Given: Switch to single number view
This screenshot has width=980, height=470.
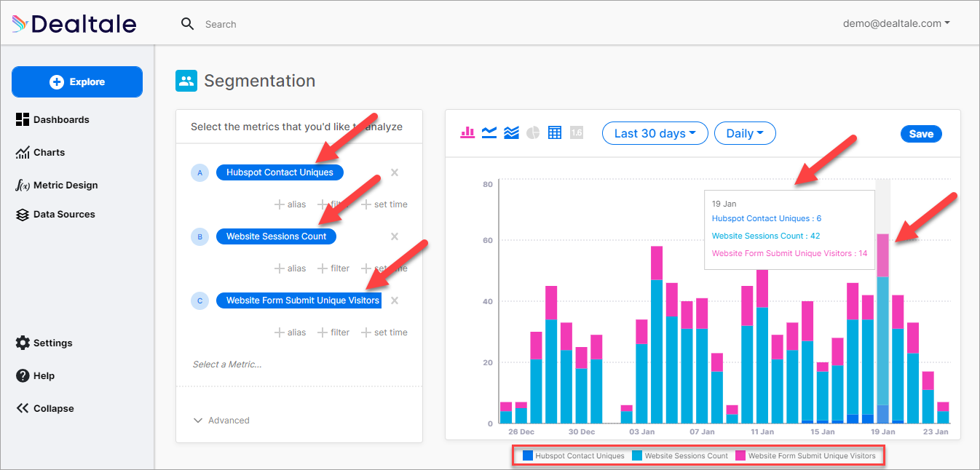Looking at the screenshot, I should [577, 132].
